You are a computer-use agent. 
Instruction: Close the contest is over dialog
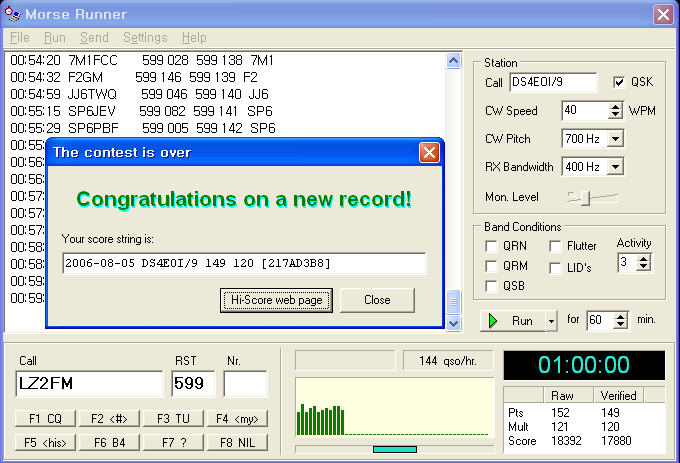point(429,153)
